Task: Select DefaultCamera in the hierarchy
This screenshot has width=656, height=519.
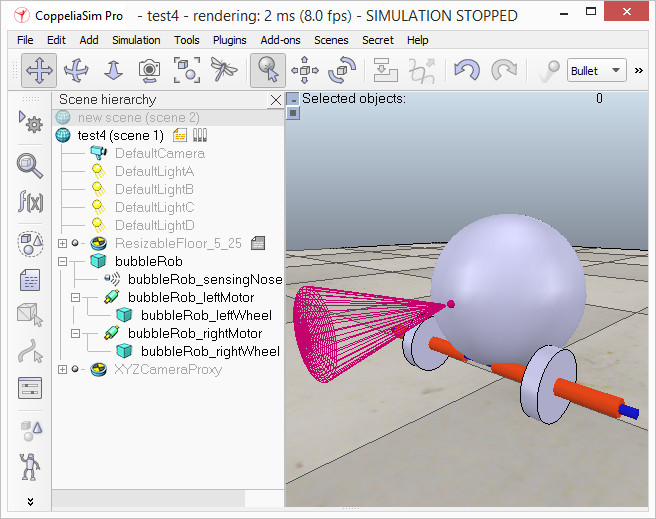Action: coord(160,153)
